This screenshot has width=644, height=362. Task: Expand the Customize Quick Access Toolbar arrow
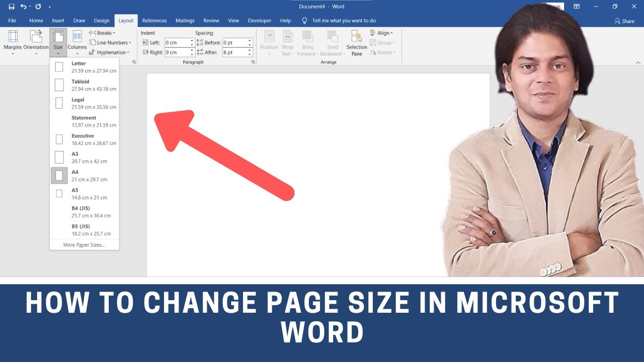click(50, 7)
